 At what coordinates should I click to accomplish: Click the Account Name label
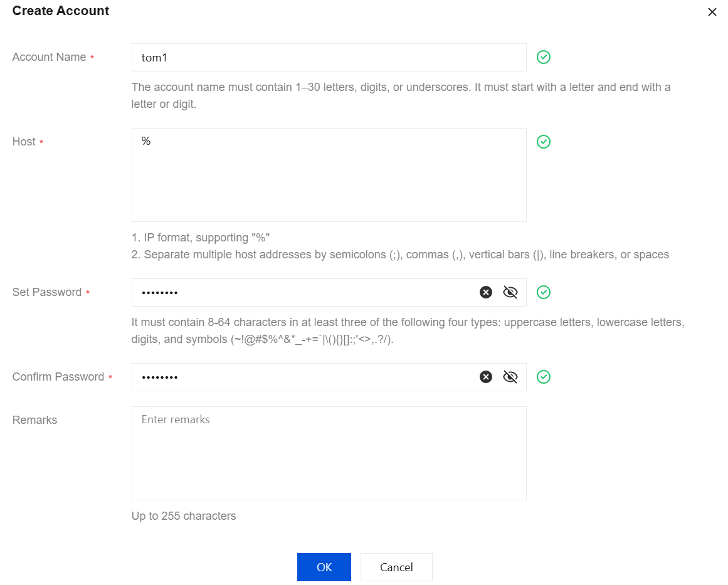(x=49, y=57)
